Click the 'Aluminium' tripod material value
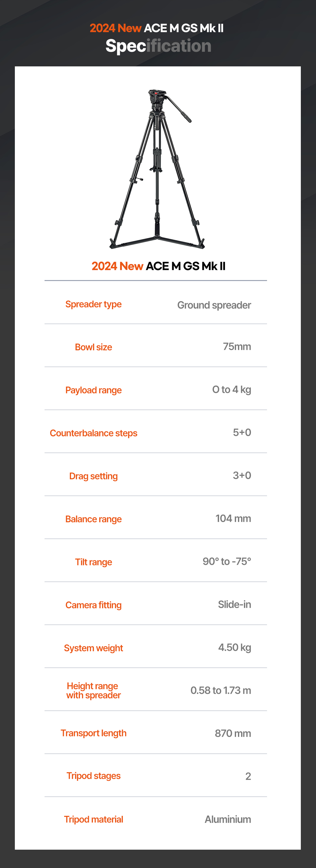Image resolution: width=316 pixels, height=868 pixels. [x=228, y=819]
